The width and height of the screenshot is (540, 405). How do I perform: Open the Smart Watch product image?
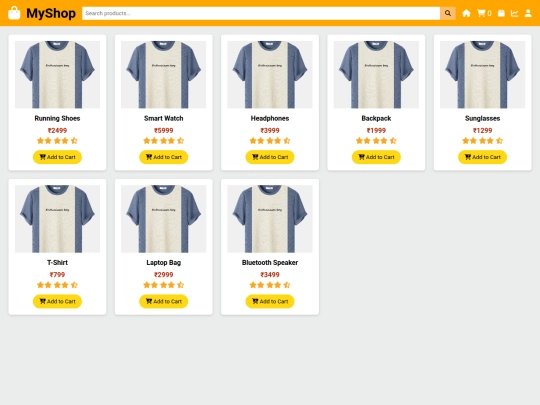click(x=164, y=75)
